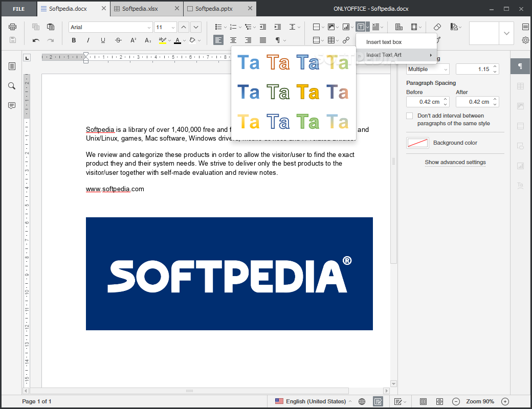Switch to Softpedia.pptx tab
The image size is (532, 409).
(x=220, y=9)
